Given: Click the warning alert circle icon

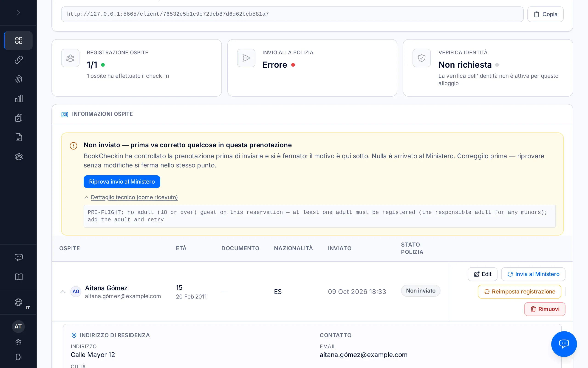Looking at the screenshot, I should (x=73, y=146).
